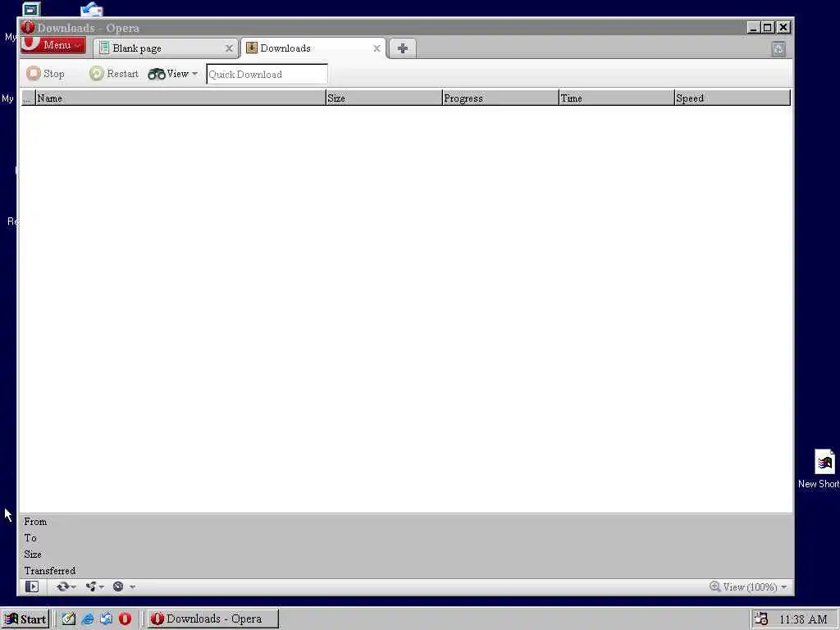Open the Opera Turbo dropdown
This screenshot has height=630, width=840.
[x=124, y=587]
